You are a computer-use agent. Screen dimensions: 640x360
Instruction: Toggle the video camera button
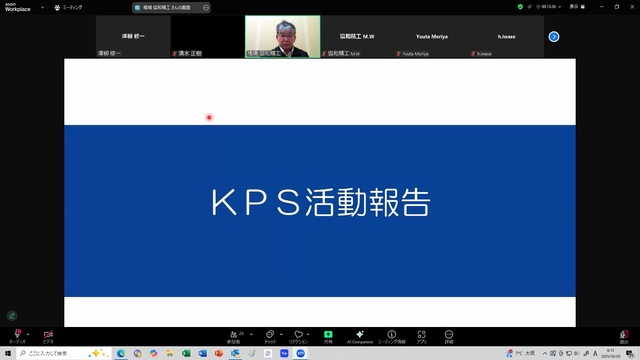(48, 336)
